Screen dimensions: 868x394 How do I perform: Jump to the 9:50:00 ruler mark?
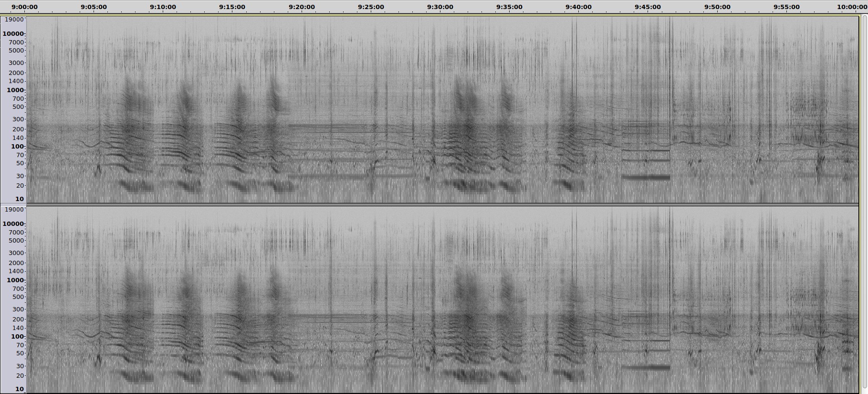coord(717,7)
